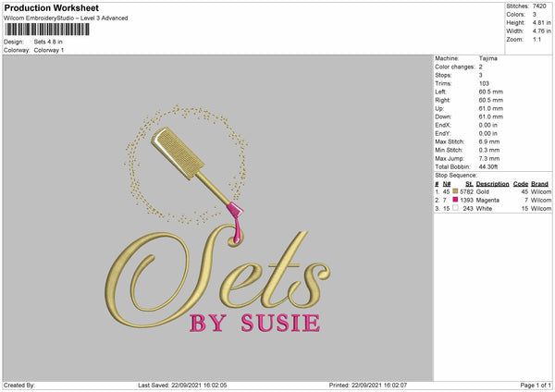Screen dimensions: 555x392
Task: Click the min stitch value '0.3 mm'
Action: pos(489,150)
